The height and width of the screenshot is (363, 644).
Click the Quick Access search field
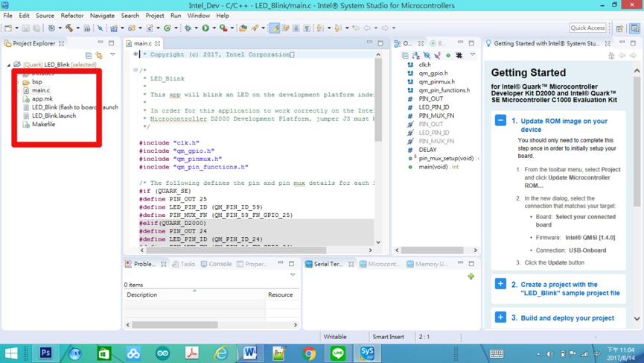tap(587, 28)
